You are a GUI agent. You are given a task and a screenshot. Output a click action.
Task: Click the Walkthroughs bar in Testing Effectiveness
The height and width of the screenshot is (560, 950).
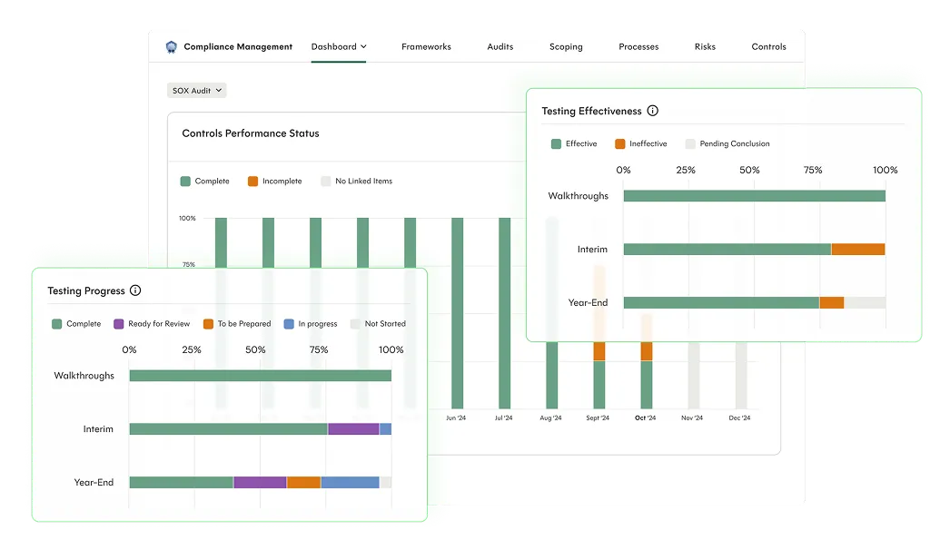(754, 194)
